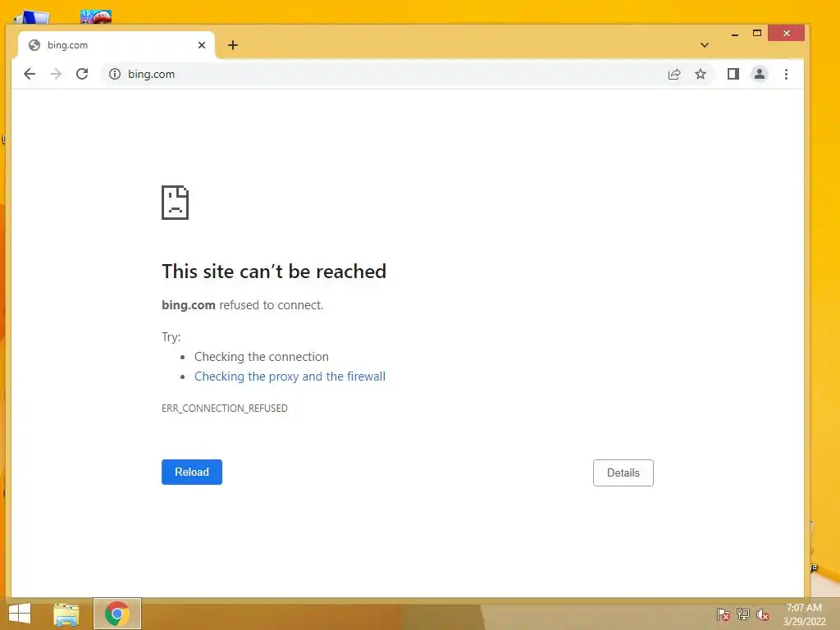Close the bing.com tab
This screenshot has height=630, width=840.
click(x=202, y=45)
